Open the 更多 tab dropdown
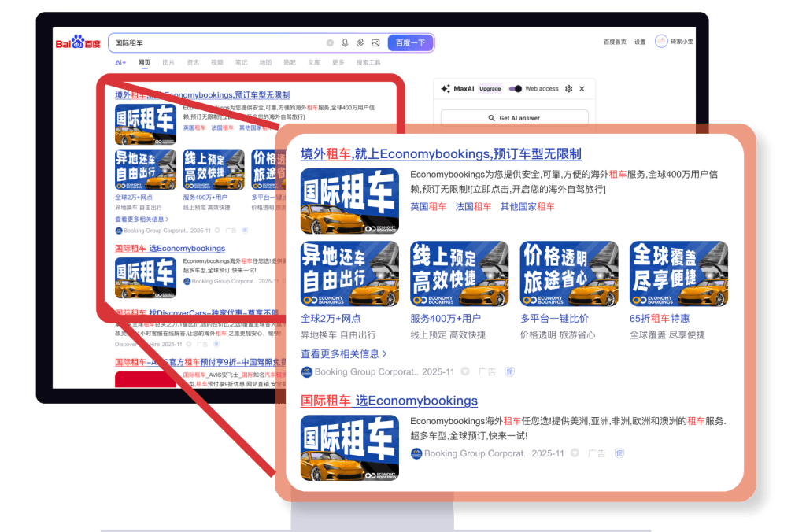This screenshot has width=806, height=532. pos(338,62)
